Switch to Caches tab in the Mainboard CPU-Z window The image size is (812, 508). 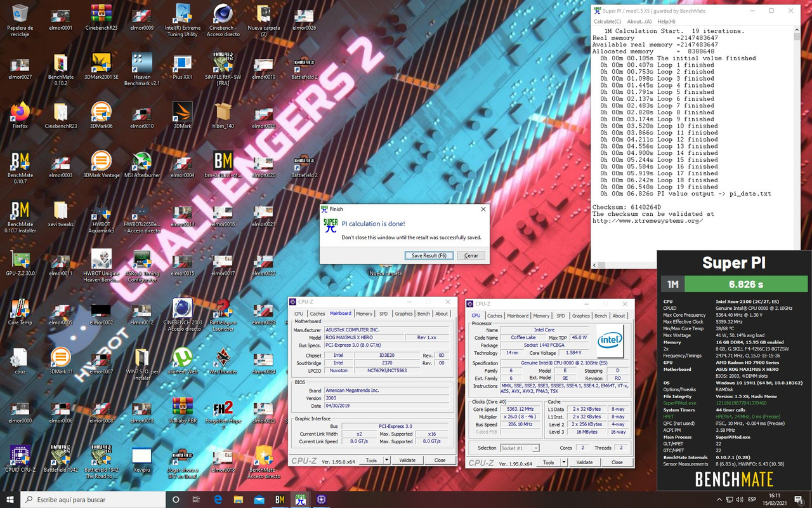317,314
